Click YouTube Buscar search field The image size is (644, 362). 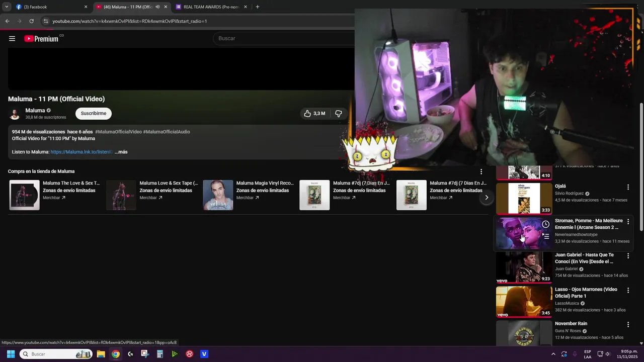click(x=284, y=39)
